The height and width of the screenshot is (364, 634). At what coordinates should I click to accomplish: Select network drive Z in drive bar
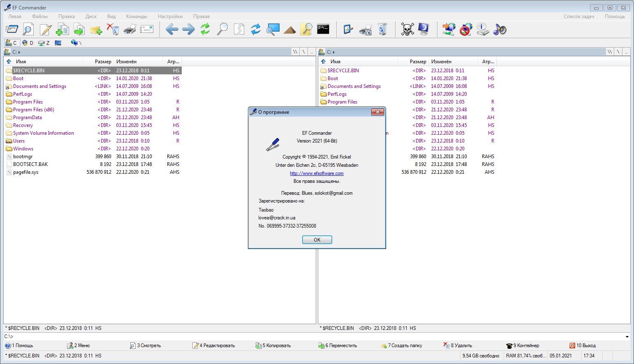pyautogui.click(x=44, y=43)
